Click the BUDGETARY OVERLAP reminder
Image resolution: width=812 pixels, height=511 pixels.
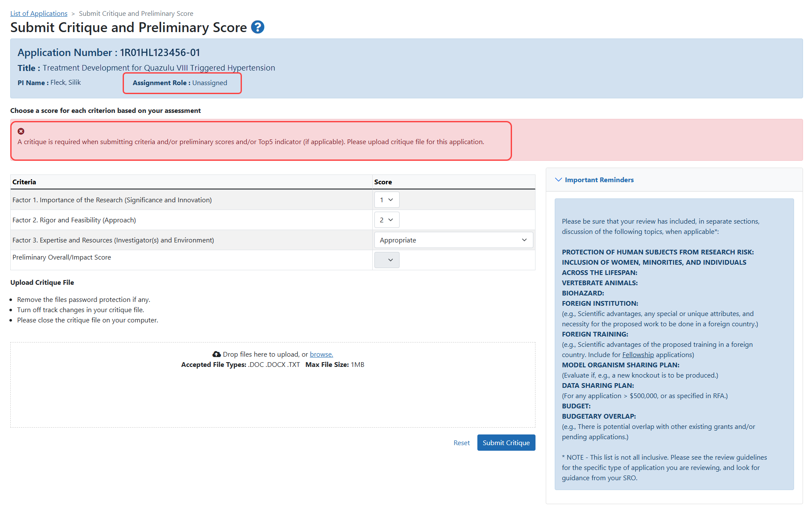pyautogui.click(x=599, y=416)
